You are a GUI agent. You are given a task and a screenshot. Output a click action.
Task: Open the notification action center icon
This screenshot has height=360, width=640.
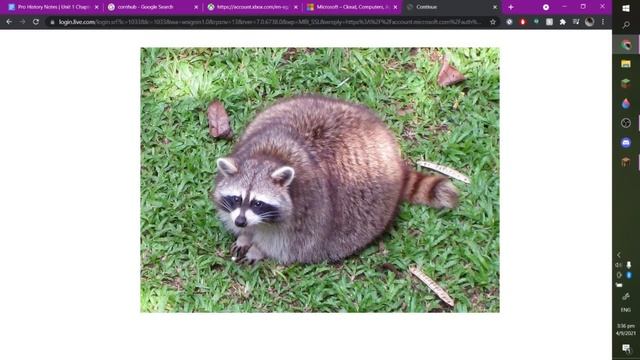(626, 348)
